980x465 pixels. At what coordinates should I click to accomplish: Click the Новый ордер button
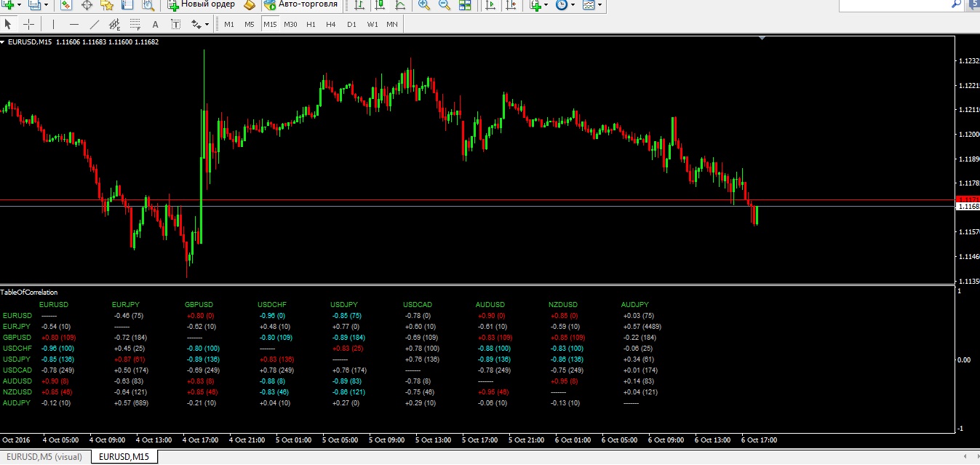[201, 5]
